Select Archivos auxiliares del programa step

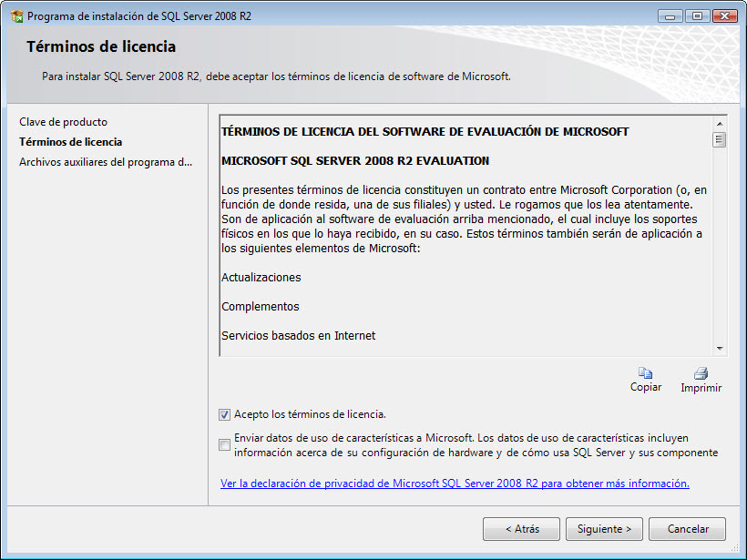106,162
